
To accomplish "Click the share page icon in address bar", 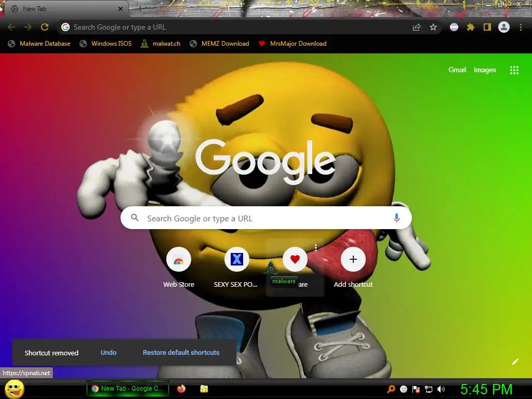I will point(417,27).
